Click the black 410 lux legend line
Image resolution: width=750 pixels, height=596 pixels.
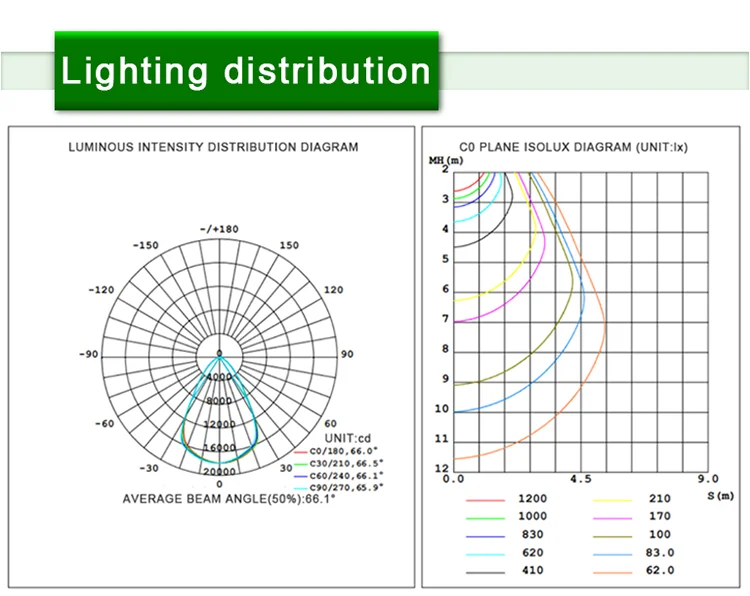tap(482, 570)
